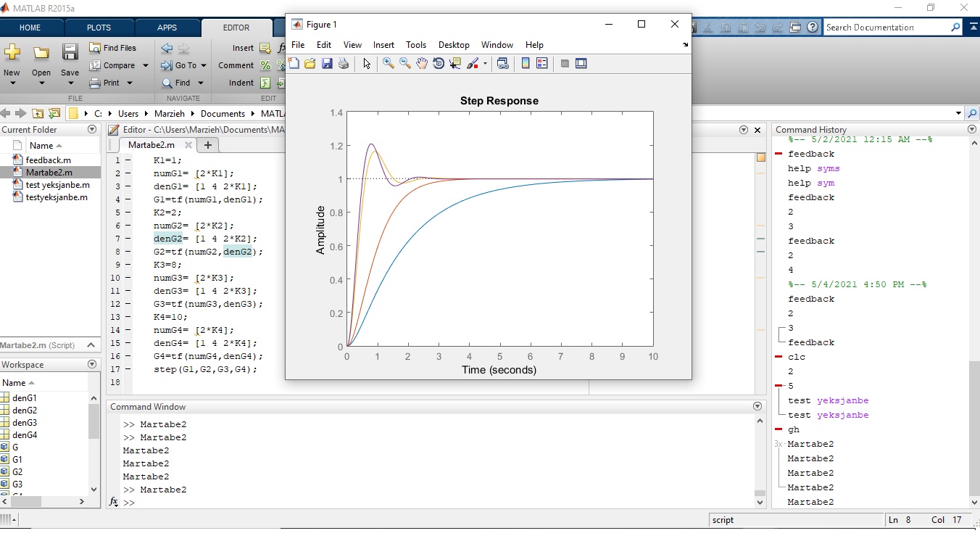Select the Zoom Out tool in Figure 1

[x=405, y=64]
